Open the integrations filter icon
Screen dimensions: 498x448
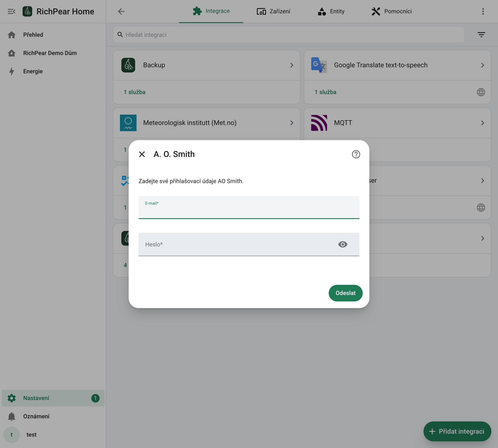coord(481,35)
